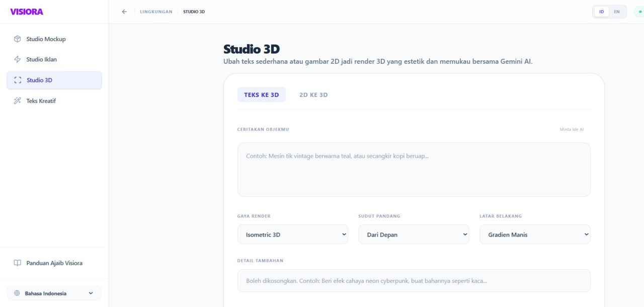Open Studio Mockup from the sidebar
Screen dimensions: 644x307
tap(54, 39)
